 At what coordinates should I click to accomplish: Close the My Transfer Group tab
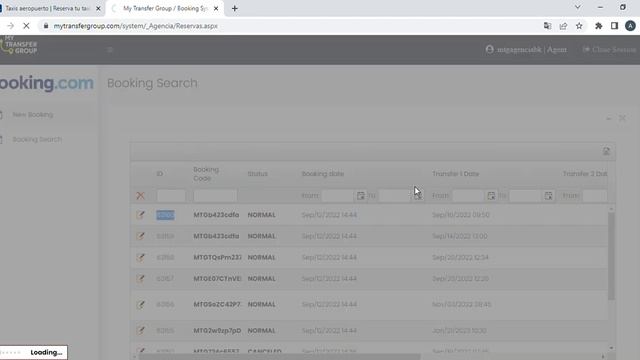click(x=216, y=8)
